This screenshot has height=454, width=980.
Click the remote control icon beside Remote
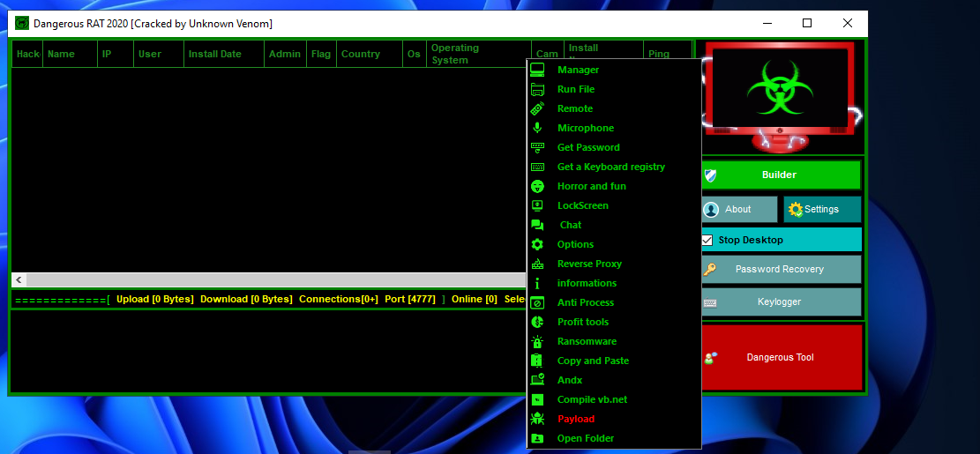537,108
